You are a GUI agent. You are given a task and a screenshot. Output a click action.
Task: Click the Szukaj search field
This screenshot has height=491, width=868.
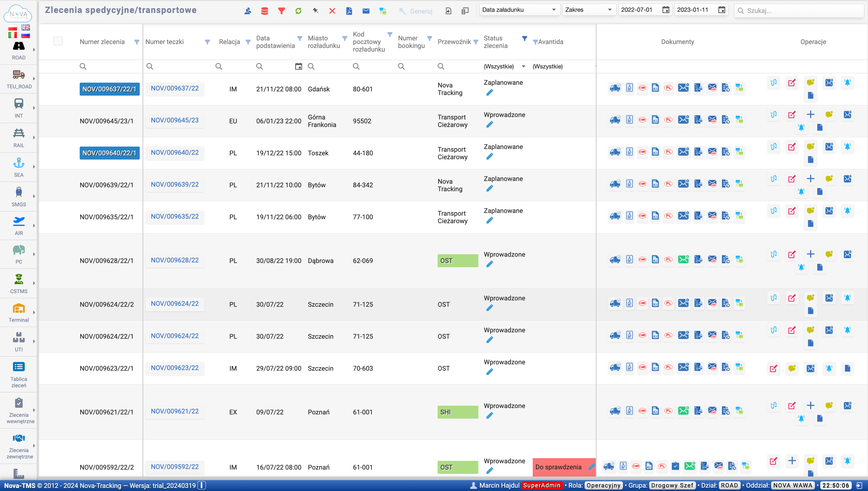tap(799, 11)
